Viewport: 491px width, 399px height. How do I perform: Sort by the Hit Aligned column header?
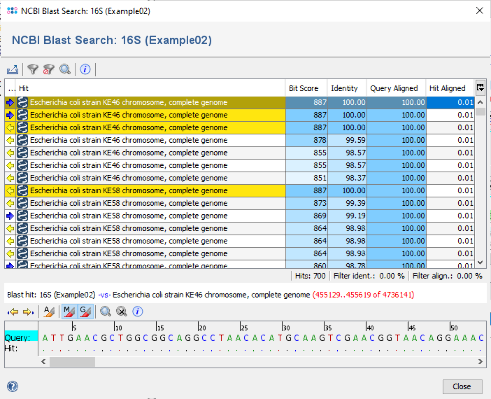pyautogui.click(x=450, y=88)
